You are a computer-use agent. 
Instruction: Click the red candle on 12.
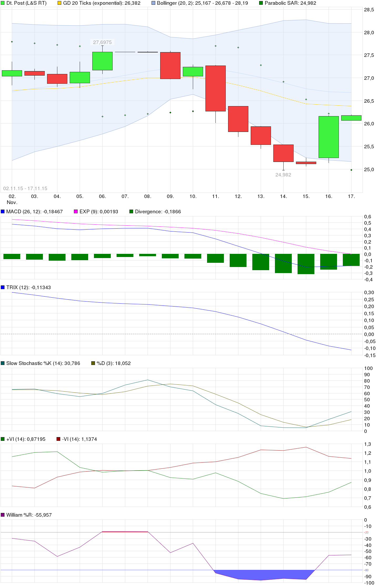tap(238, 119)
